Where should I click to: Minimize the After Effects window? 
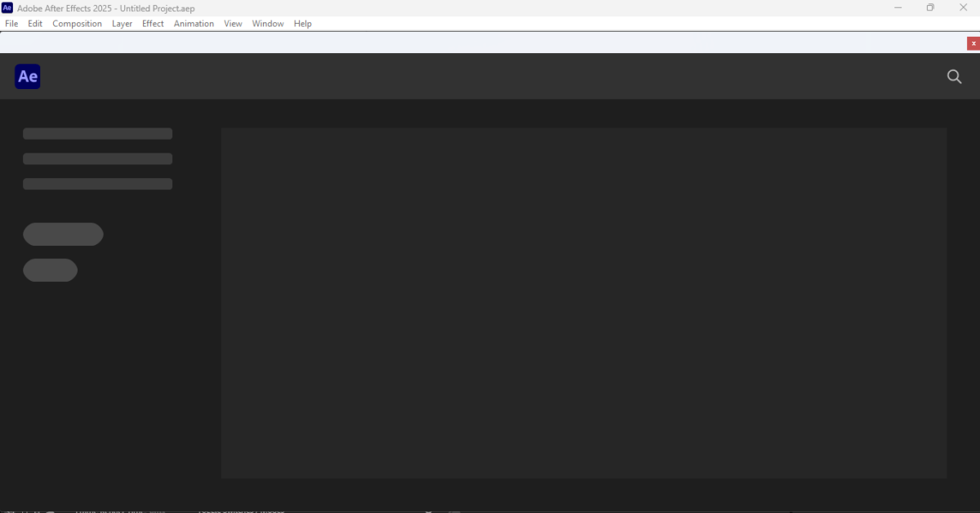click(x=898, y=8)
